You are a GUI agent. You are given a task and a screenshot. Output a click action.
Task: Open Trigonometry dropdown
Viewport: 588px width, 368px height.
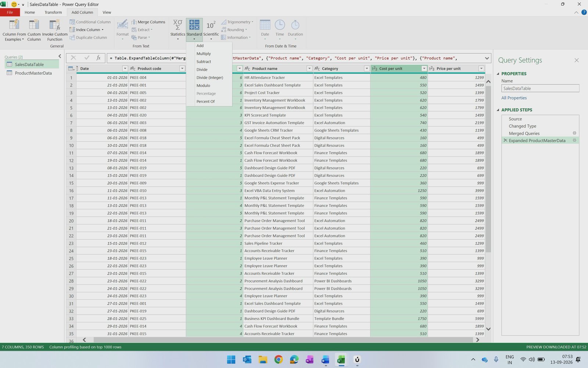point(237,22)
